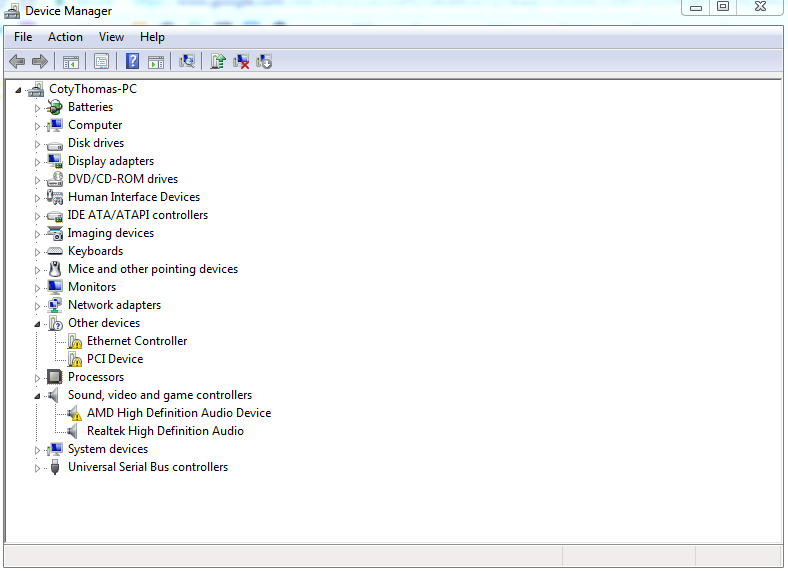The image size is (788, 571).
Task: Click the Disk drives category icon
Action: [54, 145]
